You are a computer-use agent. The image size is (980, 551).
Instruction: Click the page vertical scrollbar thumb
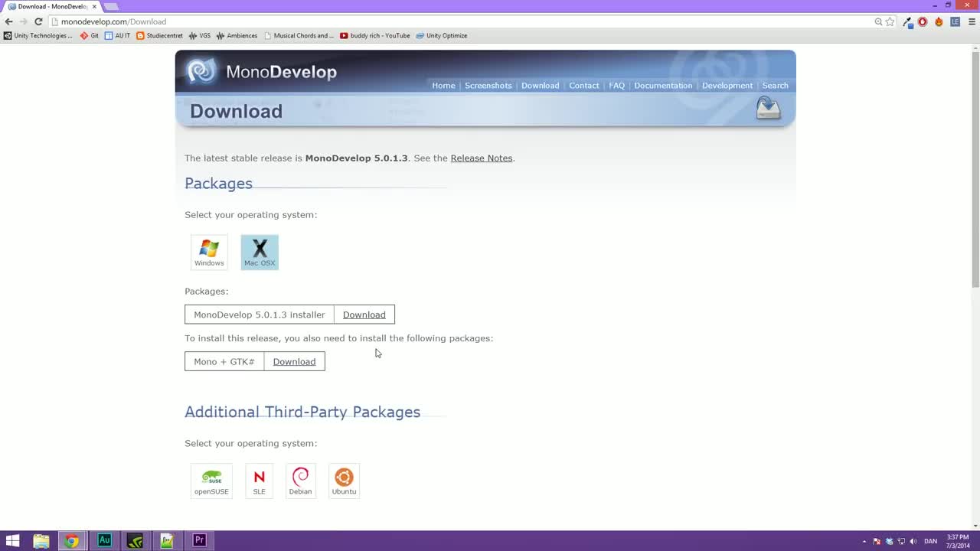[975, 168]
